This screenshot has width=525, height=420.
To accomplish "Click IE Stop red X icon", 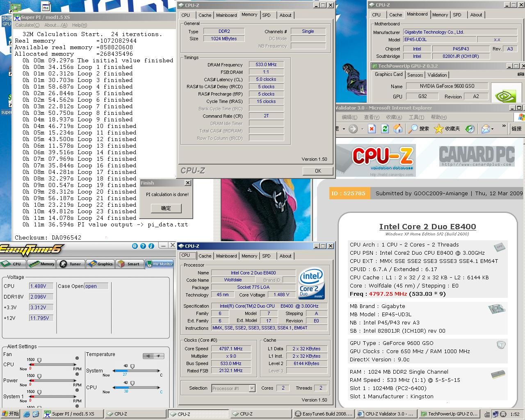I will pos(372,129).
